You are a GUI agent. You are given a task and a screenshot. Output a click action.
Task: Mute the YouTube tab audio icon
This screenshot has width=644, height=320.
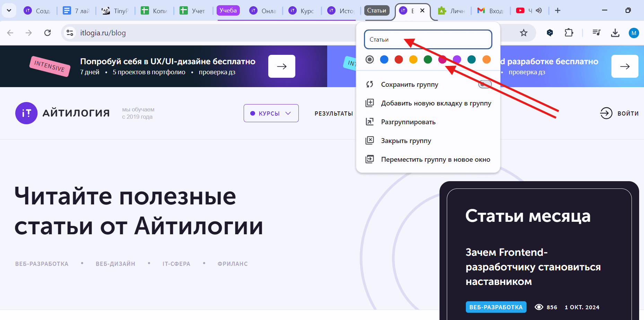click(x=539, y=11)
